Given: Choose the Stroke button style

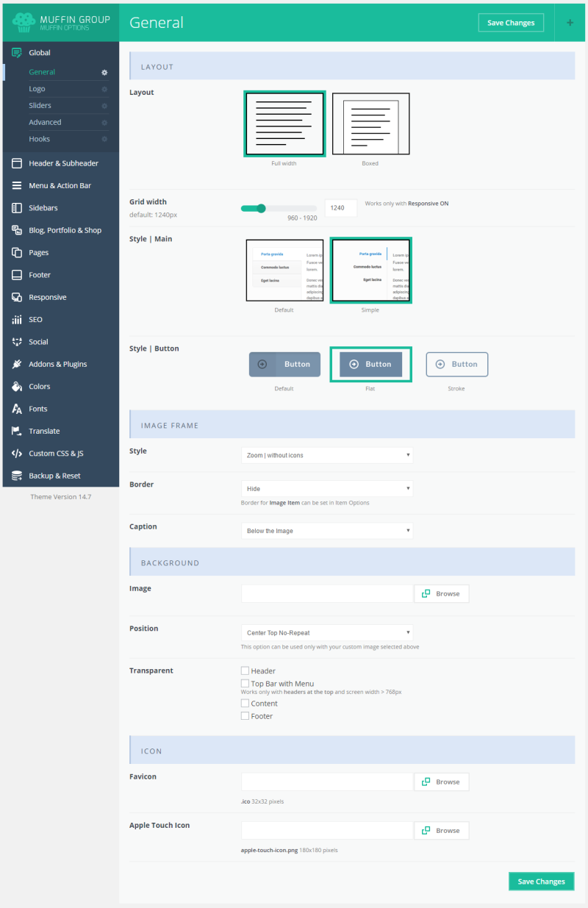Looking at the screenshot, I should click(x=457, y=364).
